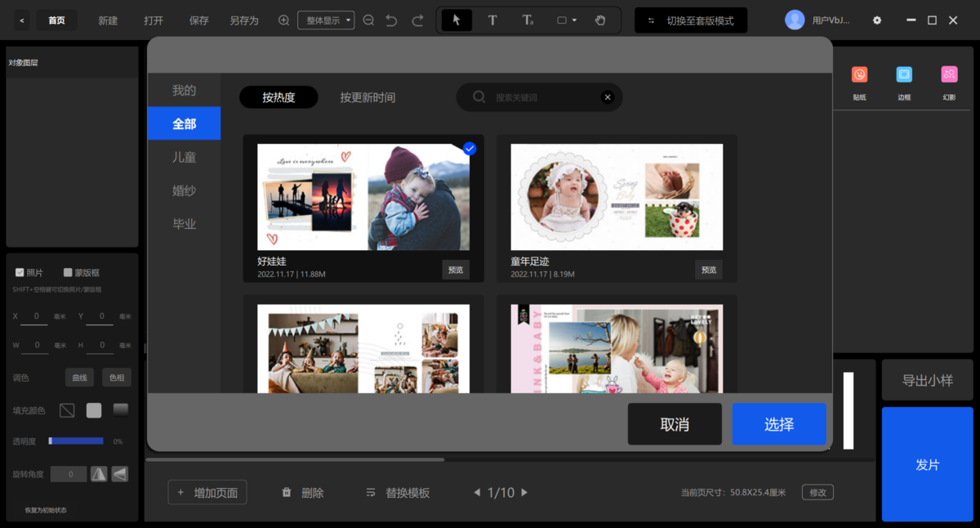980x528 pixels.
Task: Click 增加页面 to add a page
Action: point(207,493)
